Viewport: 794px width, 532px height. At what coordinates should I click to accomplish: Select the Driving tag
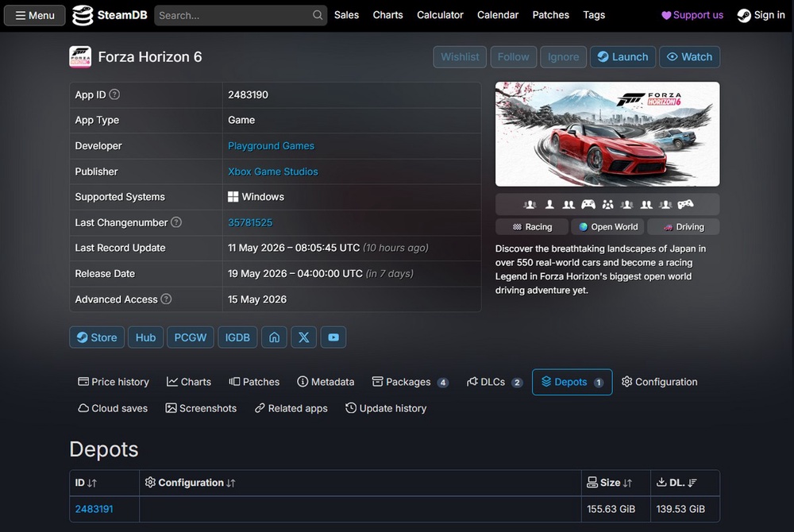[684, 227]
